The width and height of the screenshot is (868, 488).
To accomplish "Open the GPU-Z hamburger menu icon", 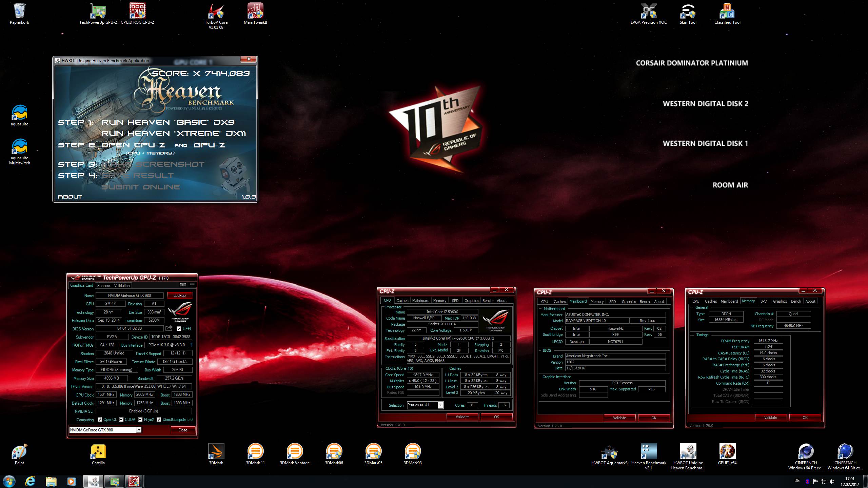I will [x=192, y=285].
